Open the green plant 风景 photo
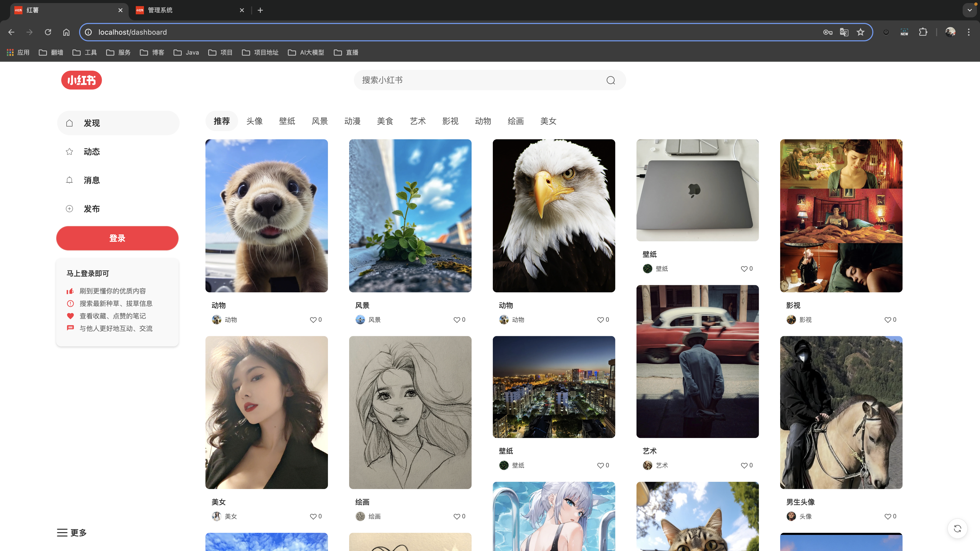The height and width of the screenshot is (551, 980). coord(410,216)
